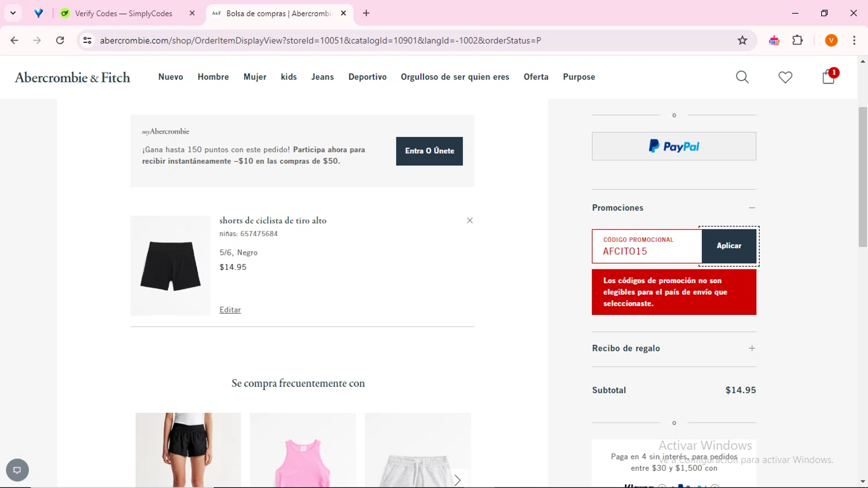Viewport: 868px width, 488px height.
Task: Click the shorts price $14.95
Action: (233, 267)
